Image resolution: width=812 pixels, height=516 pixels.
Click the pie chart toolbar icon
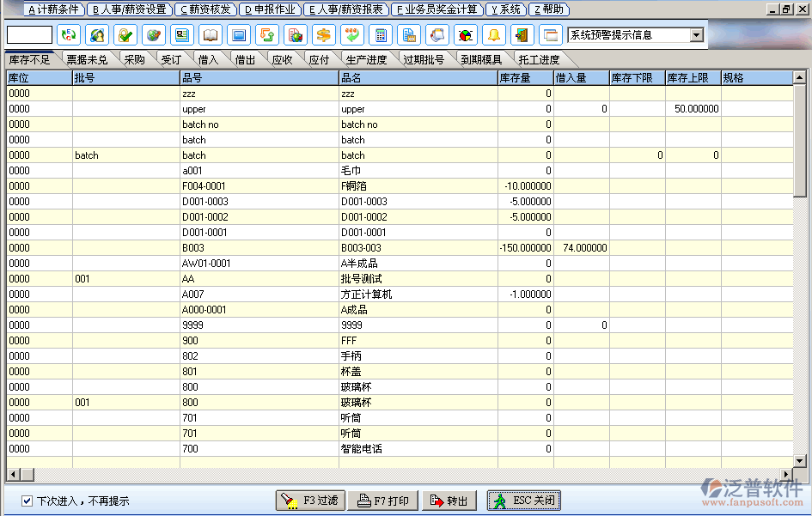pyautogui.click(x=465, y=35)
